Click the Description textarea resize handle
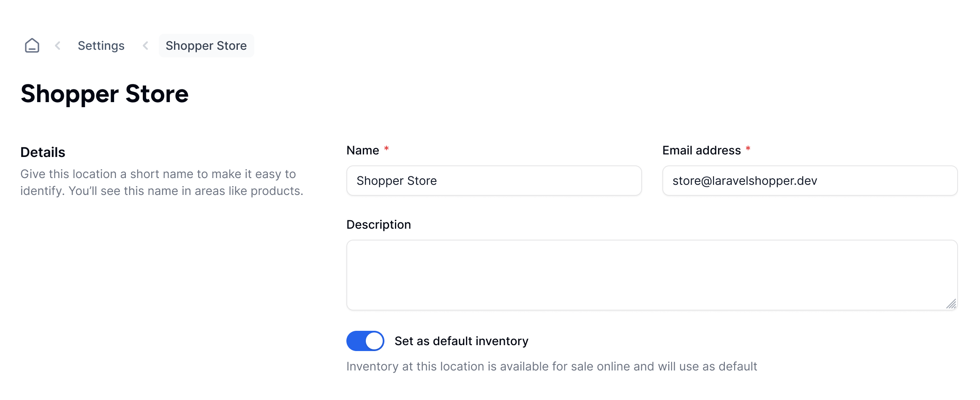The width and height of the screenshot is (980, 400). [951, 304]
